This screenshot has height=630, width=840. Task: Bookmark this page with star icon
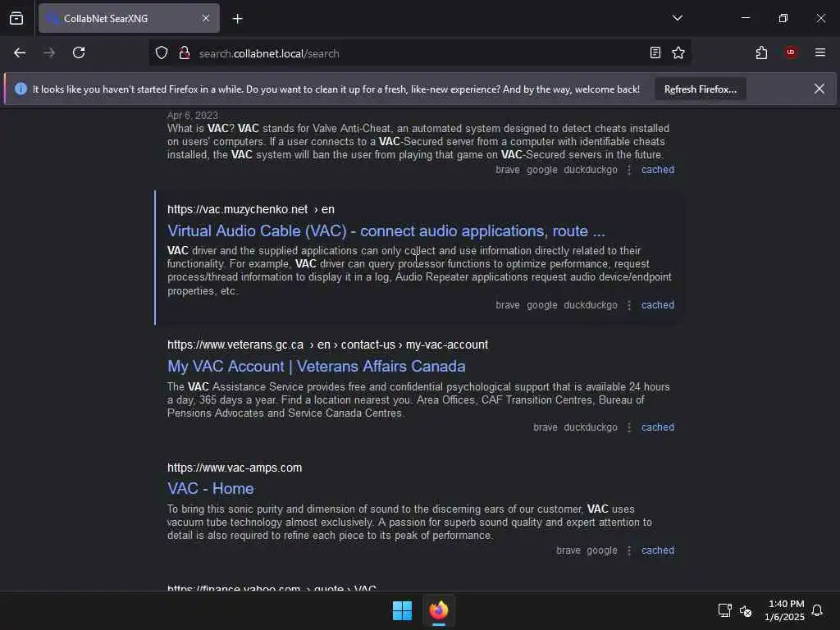click(678, 52)
